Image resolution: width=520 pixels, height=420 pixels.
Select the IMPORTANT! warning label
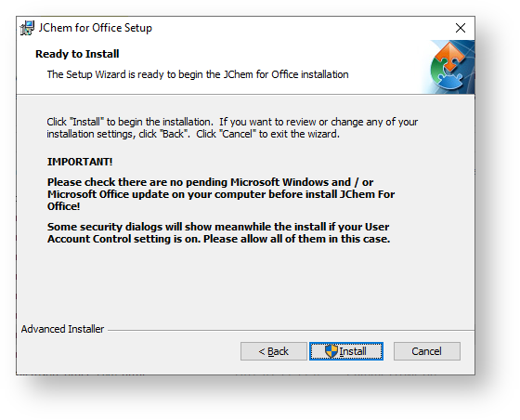pyautogui.click(x=80, y=162)
